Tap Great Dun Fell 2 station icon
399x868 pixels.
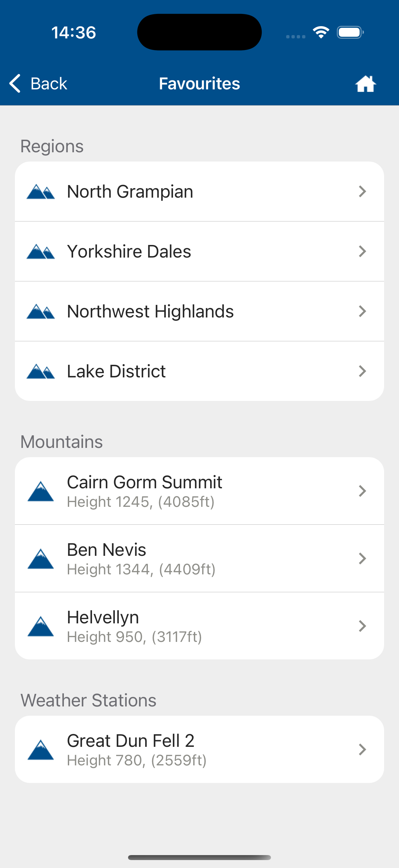pos(40,750)
